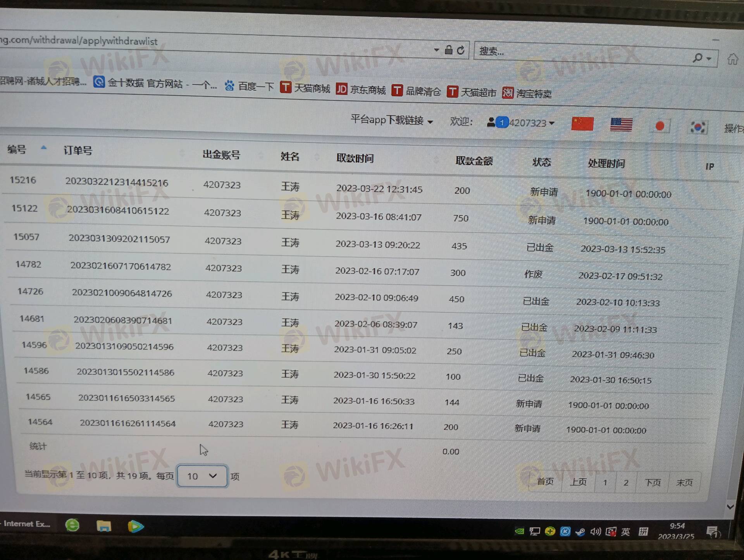Viewport: 744px width, 560px height.
Task: Open 天猫超市 bookmark
Action: coord(472,92)
